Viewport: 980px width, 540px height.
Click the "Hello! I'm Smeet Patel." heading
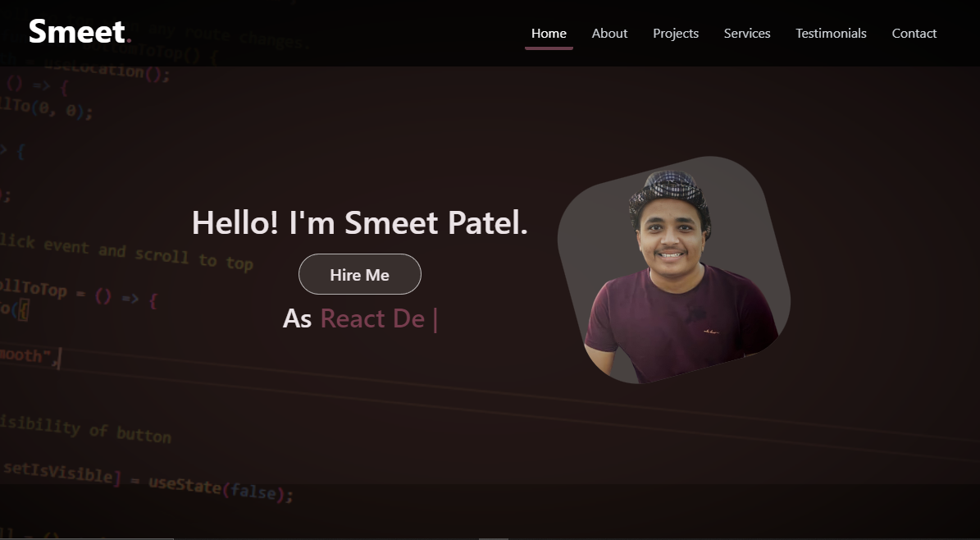[x=360, y=222]
